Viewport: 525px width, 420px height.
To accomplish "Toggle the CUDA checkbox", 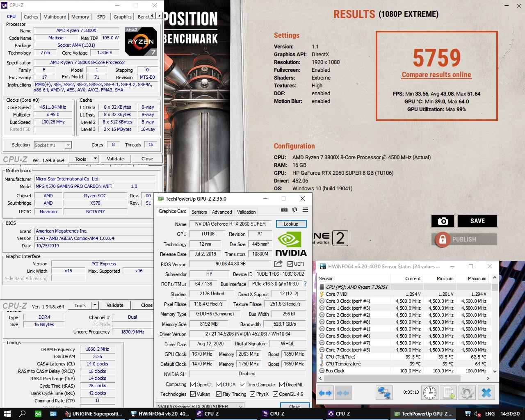I will (219, 385).
